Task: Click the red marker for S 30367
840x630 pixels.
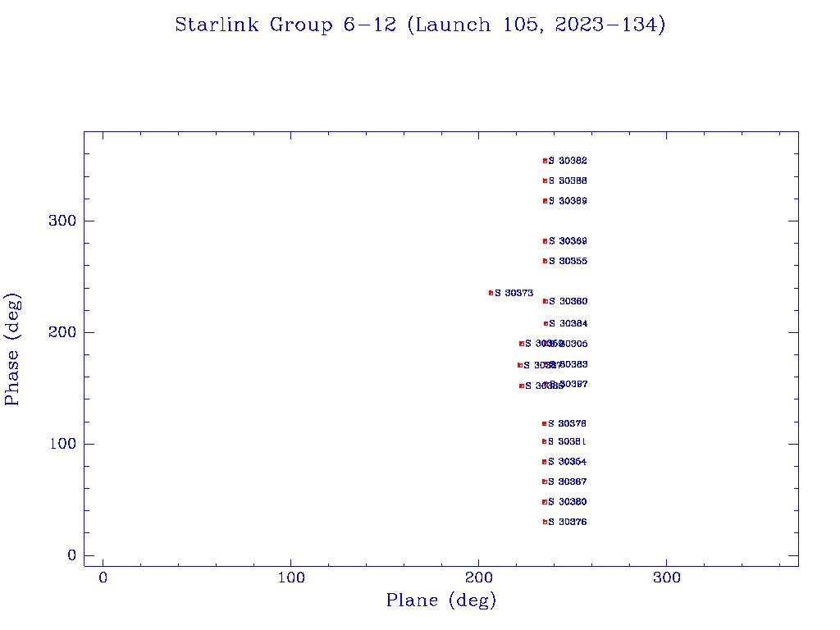Action: click(545, 482)
